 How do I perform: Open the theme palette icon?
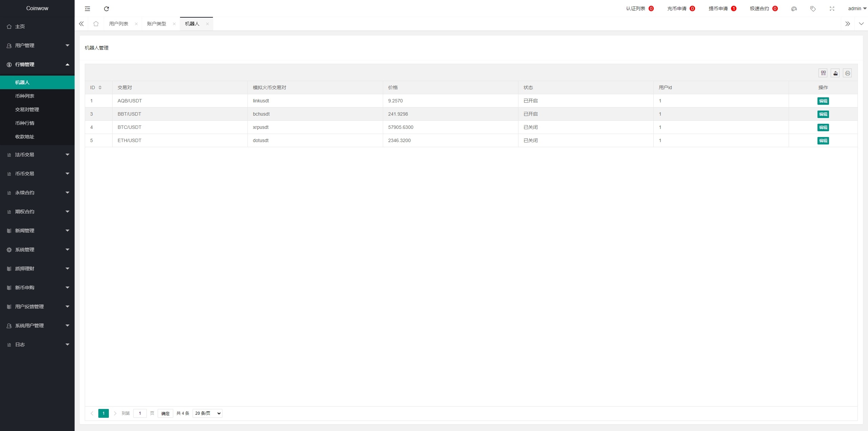[794, 9]
